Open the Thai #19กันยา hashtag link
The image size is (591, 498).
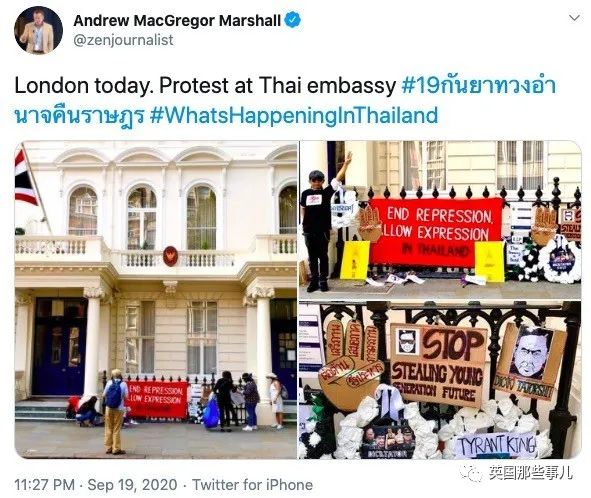(478, 86)
